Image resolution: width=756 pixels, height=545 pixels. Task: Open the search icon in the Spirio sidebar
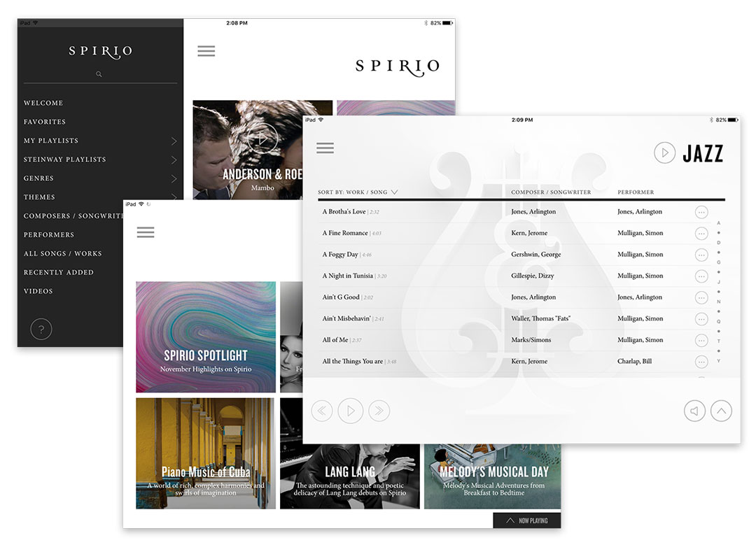[x=99, y=74]
